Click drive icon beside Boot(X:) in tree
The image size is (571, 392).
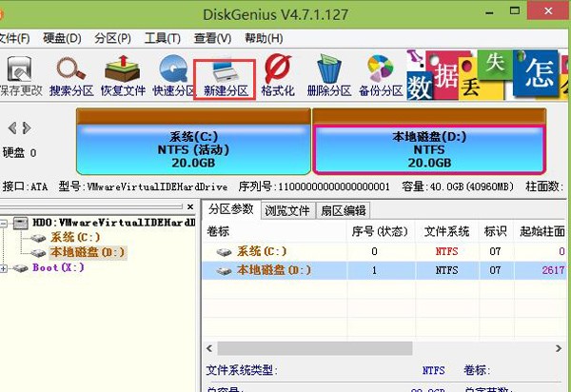20,268
